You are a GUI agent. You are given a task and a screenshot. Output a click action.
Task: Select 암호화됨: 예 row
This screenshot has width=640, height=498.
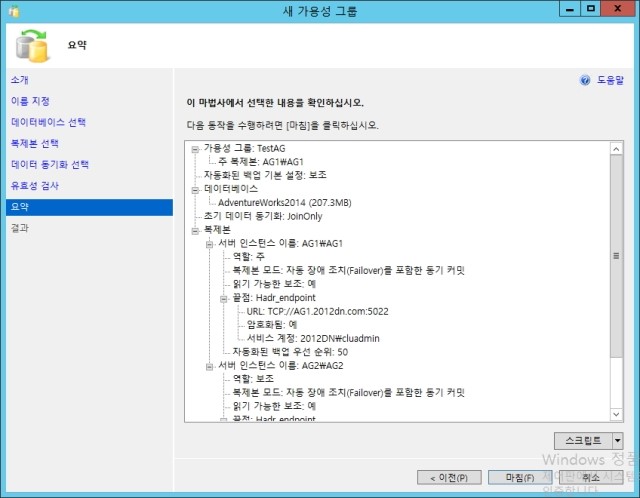[x=272, y=325]
